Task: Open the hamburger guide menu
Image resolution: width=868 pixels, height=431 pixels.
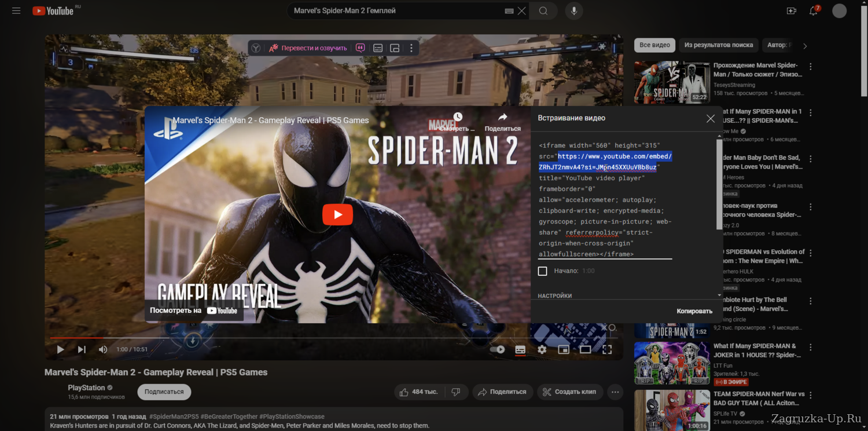Action: click(x=16, y=11)
